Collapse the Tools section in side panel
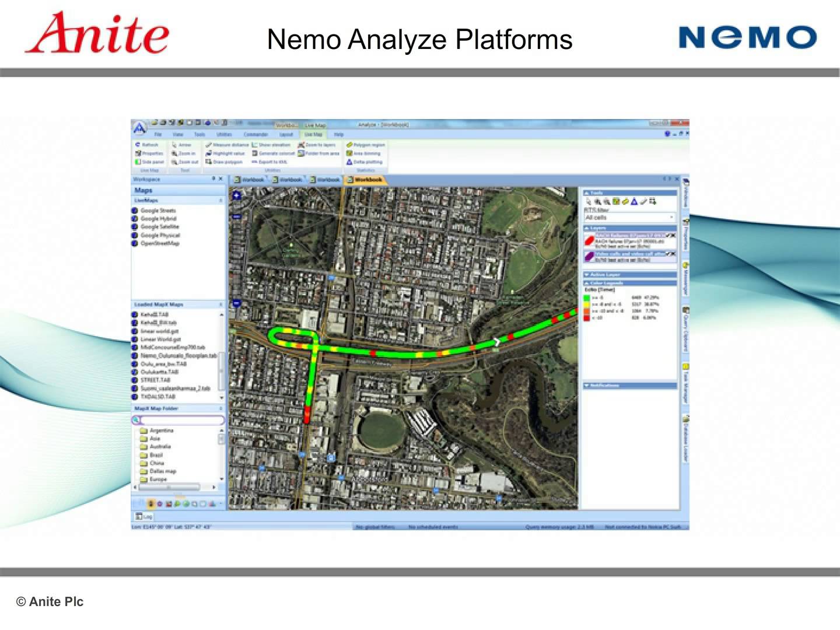The width and height of the screenshot is (840, 630). click(587, 193)
